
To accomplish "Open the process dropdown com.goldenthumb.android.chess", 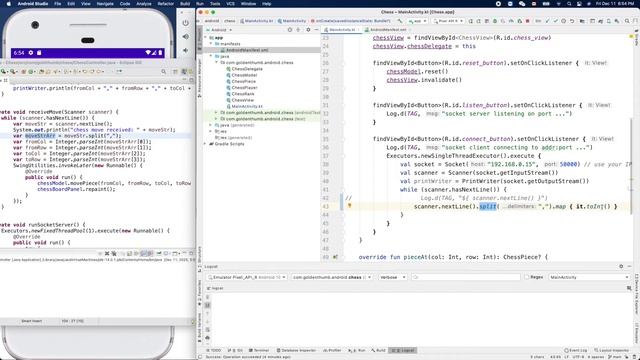I will point(332,277).
